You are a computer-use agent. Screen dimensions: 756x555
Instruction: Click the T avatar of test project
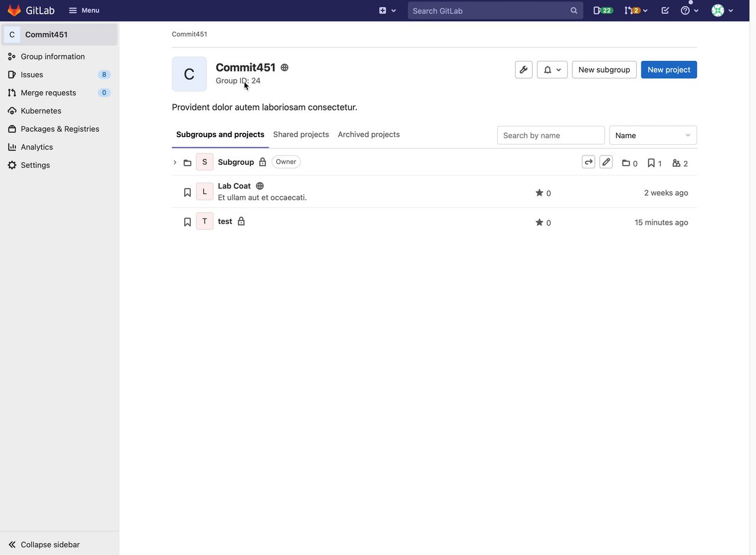[204, 221]
